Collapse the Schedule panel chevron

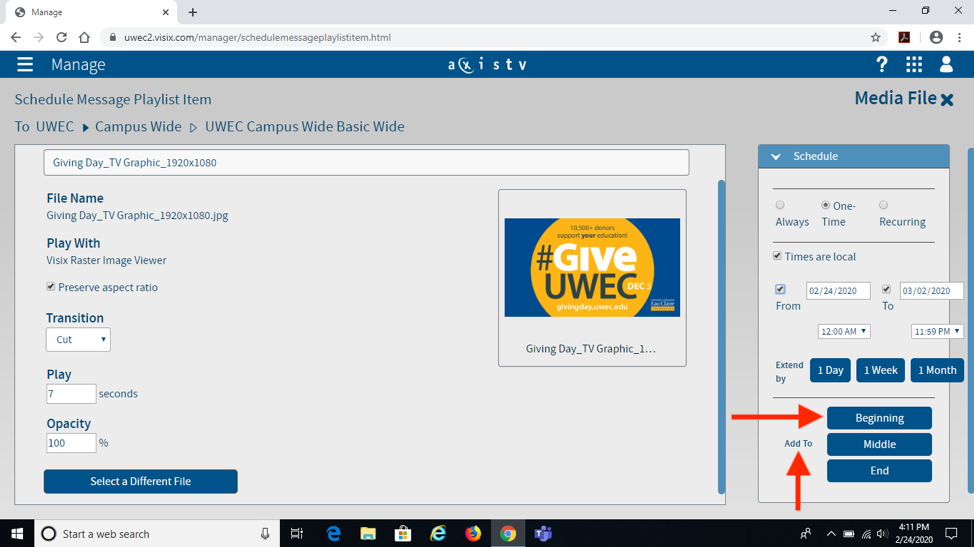coord(776,156)
